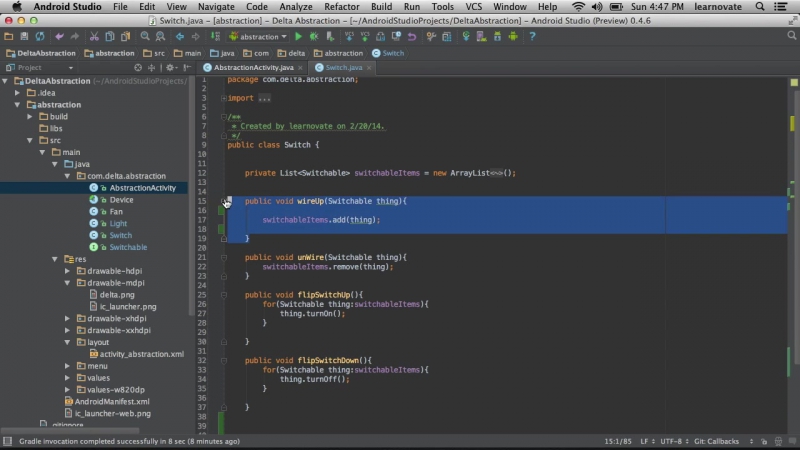The height and width of the screenshot is (450, 800).
Task: Navigate Back with the left arrow icon
Action: click(x=180, y=36)
